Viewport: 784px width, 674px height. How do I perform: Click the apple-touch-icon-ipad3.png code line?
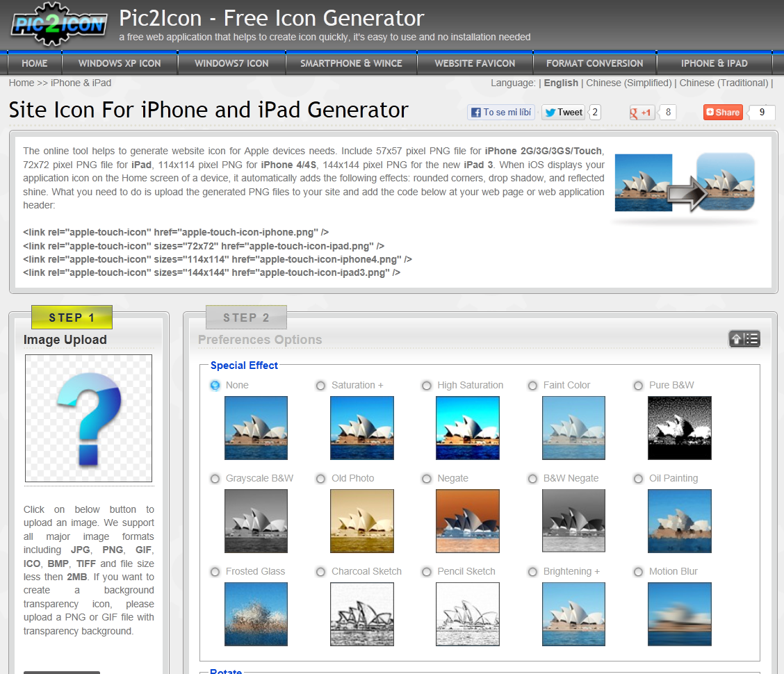(x=211, y=272)
